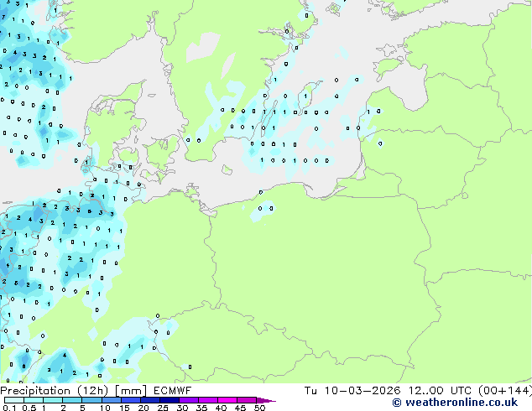Click the '(00+144)' forecast offset text

point(505,391)
